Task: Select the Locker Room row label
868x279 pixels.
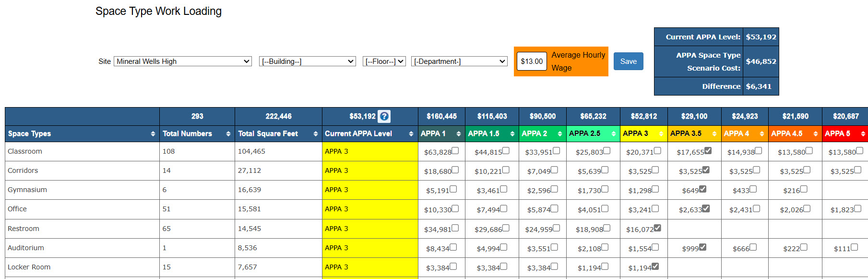Action: (29, 267)
